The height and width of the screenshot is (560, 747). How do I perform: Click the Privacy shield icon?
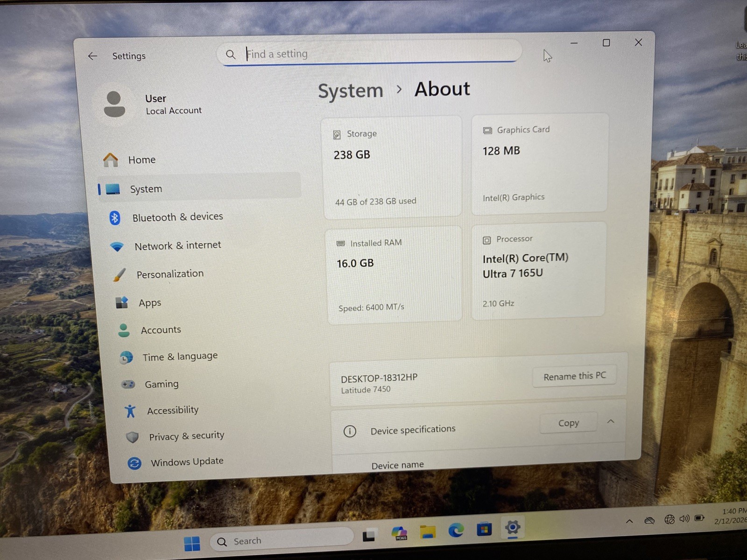point(133,437)
